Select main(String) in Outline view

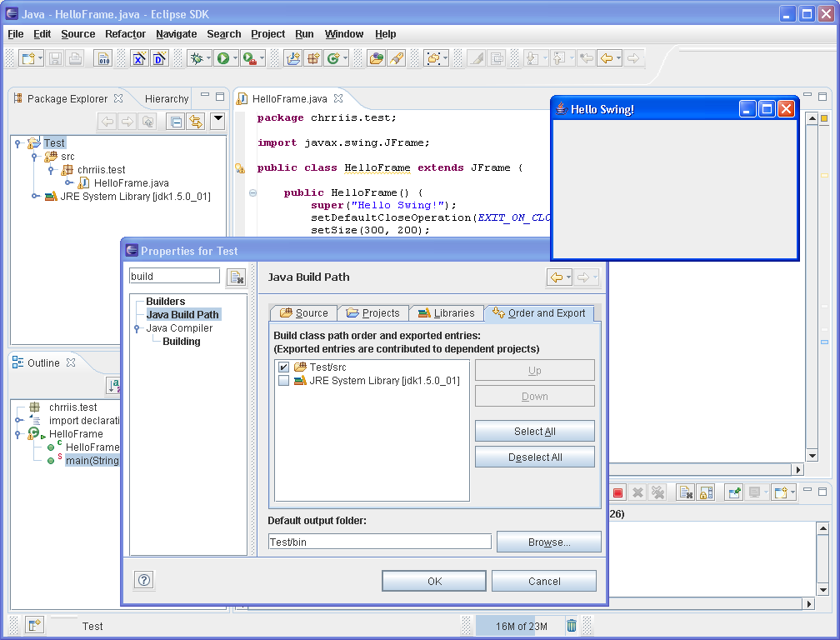[x=92, y=461]
